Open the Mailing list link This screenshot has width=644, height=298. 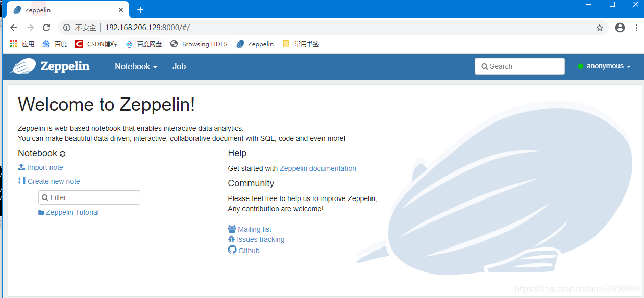click(250, 229)
